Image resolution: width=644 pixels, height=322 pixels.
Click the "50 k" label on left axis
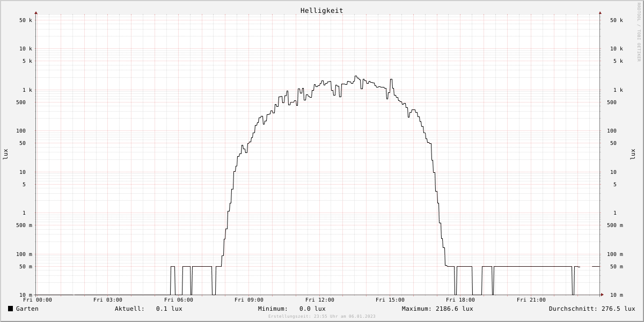pyautogui.click(x=26, y=20)
